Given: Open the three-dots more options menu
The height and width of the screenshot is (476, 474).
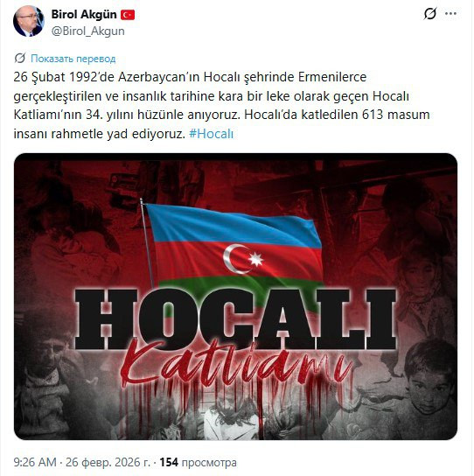Looking at the screenshot, I should tap(450, 14).
